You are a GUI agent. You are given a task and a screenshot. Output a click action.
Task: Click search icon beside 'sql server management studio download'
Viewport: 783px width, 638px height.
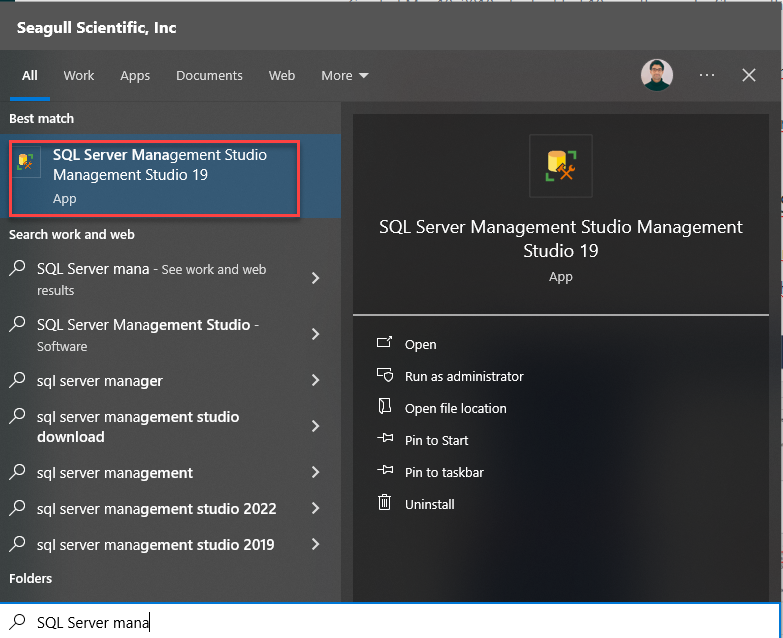tap(17, 415)
